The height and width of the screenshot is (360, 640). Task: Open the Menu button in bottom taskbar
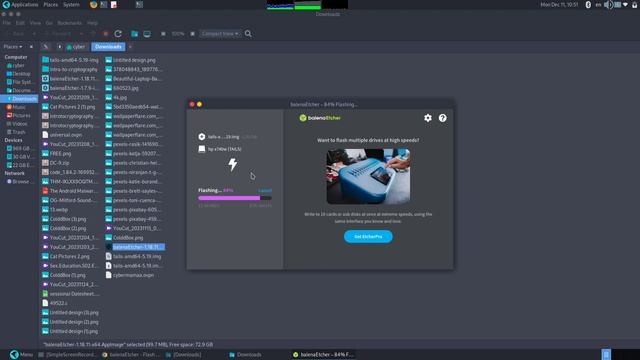click(21, 355)
